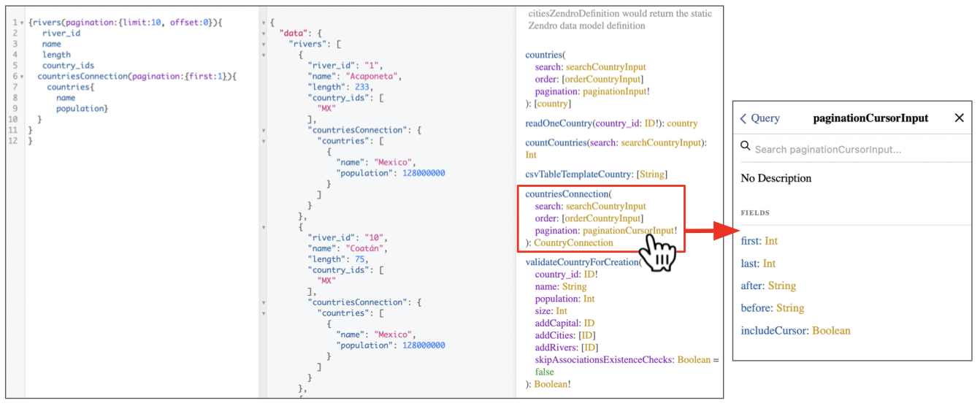Open the countCountries query docs
This screenshot has width=980, height=406.
(555, 143)
